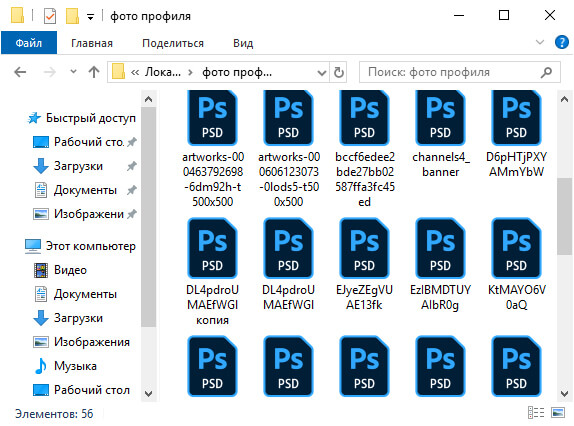Click the folder icon at title bar left
574x426 pixels.
coord(17,16)
